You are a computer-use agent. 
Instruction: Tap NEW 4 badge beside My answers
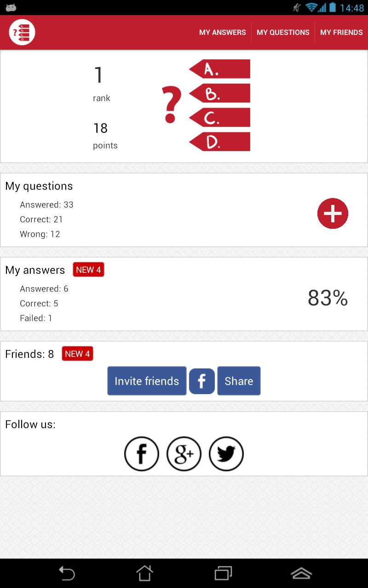click(88, 270)
